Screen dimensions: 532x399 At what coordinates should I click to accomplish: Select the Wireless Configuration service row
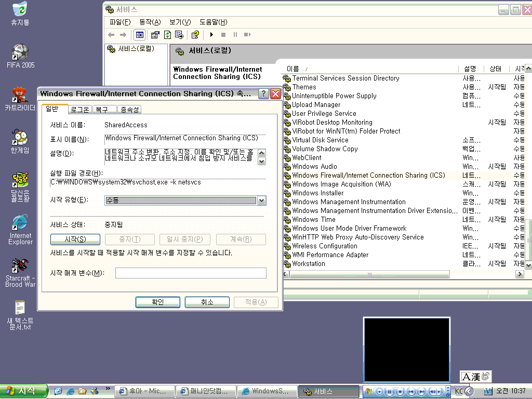pos(403,246)
